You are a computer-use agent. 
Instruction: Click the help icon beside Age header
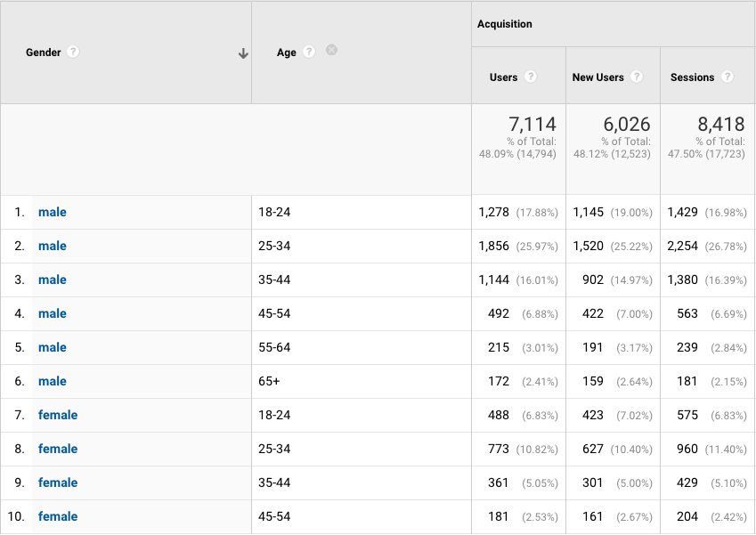point(309,53)
